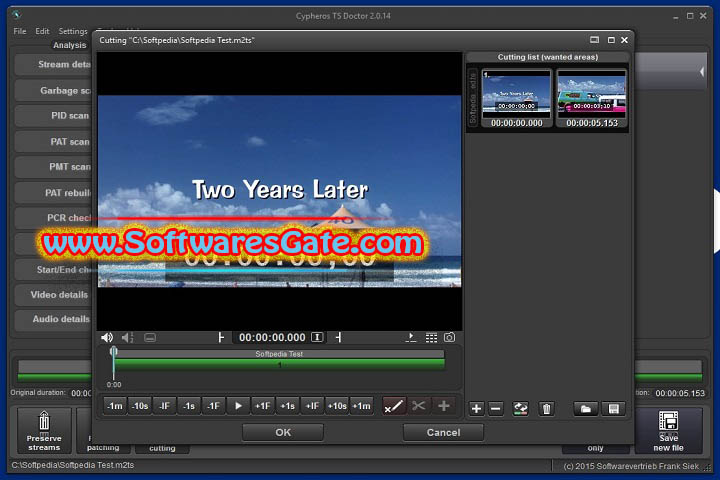Click the video preview showing Two Years Later
Screen dimensions: 720x480
click(x=280, y=191)
